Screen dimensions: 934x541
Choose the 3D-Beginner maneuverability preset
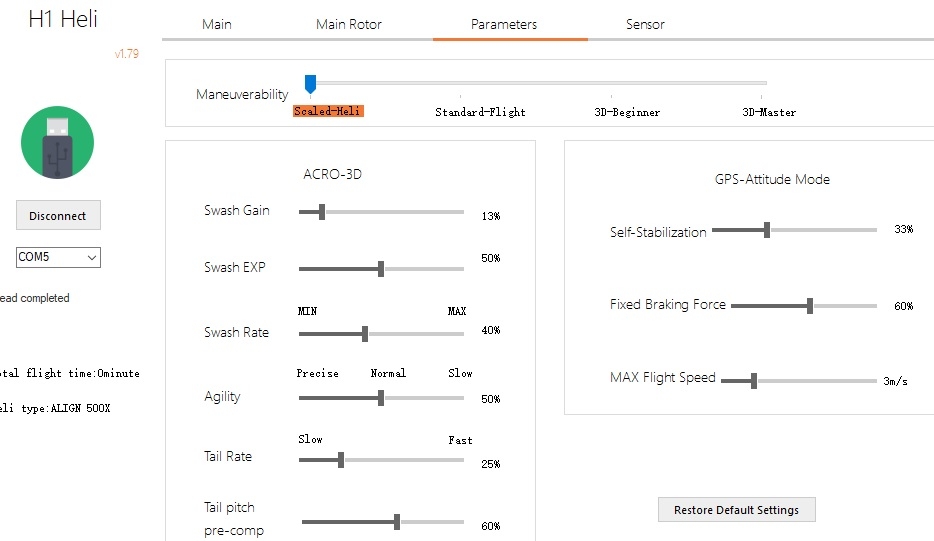point(627,112)
